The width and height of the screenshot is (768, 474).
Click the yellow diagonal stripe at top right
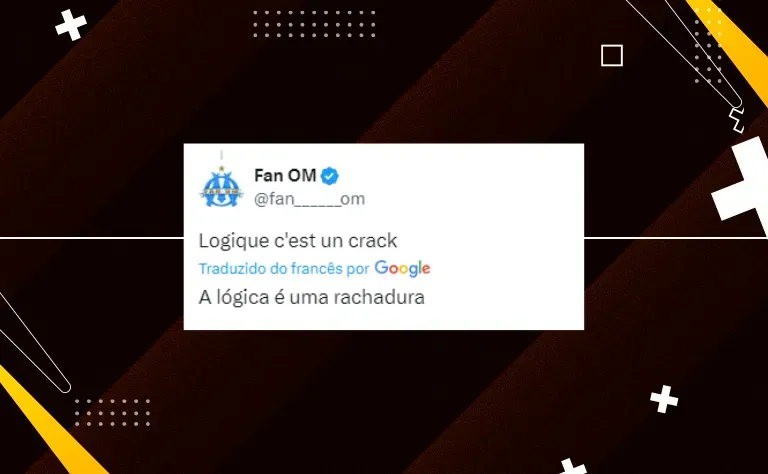pyautogui.click(x=730, y=49)
